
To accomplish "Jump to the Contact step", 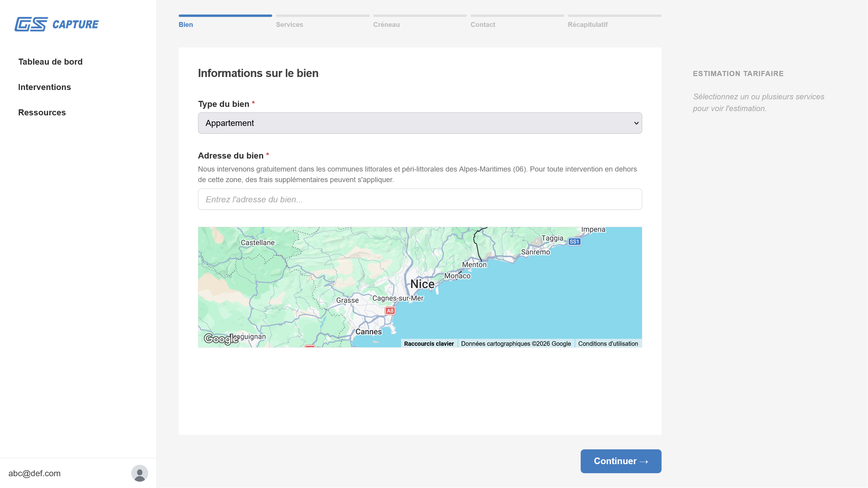I will pos(483,24).
